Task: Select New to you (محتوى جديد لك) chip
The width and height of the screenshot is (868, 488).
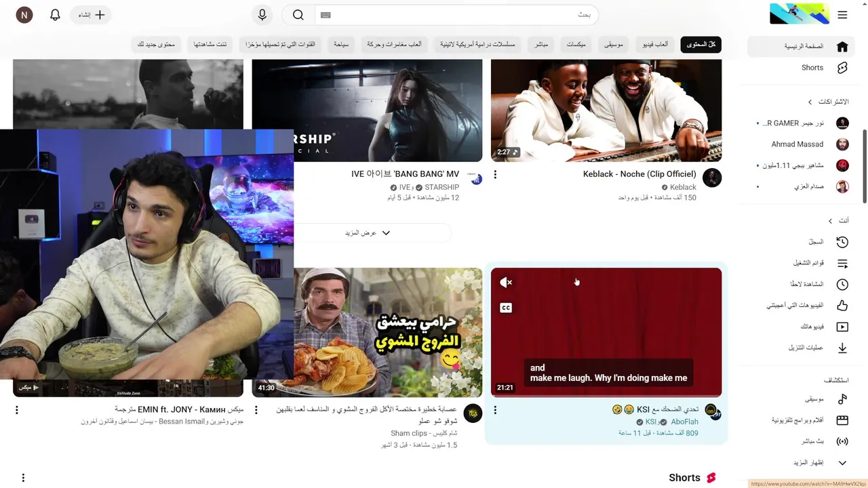Action: pyautogui.click(x=156, y=44)
